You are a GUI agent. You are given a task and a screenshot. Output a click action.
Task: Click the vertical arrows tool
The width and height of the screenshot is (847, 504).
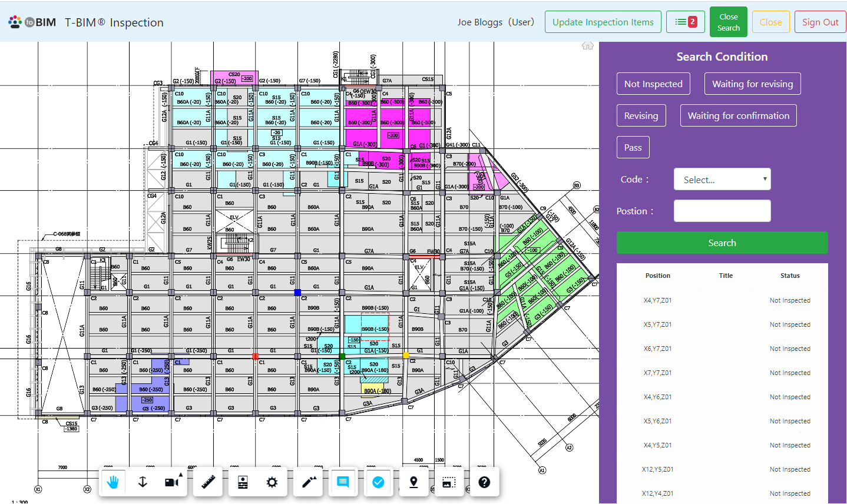click(x=143, y=482)
